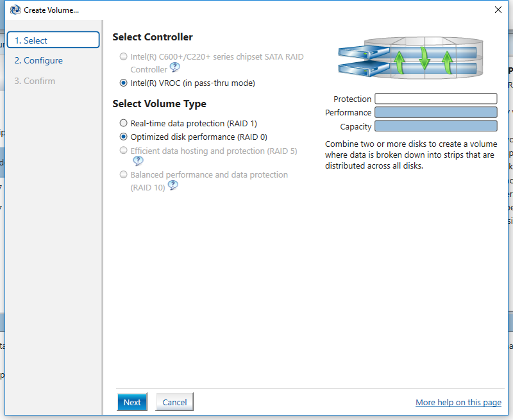Click the Capacity level bar
This screenshot has width=513, height=420.
pyautogui.click(x=436, y=126)
